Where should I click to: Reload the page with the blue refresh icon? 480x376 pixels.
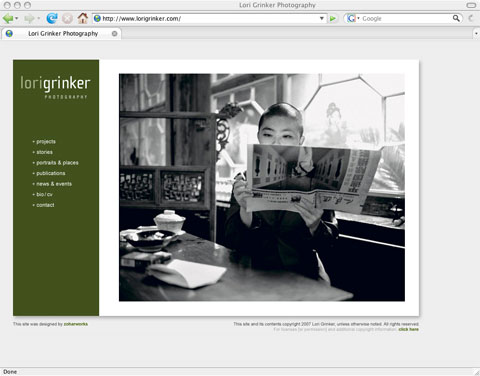[52, 18]
